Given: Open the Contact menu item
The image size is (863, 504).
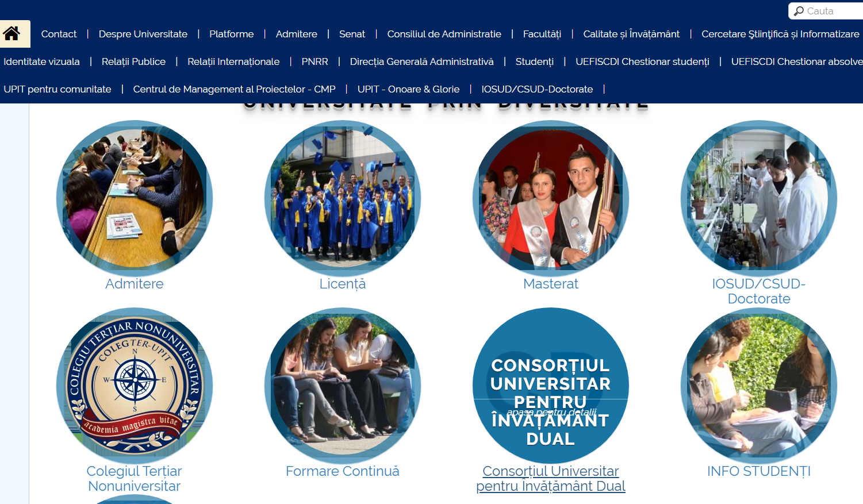Looking at the screenshot, I should 59,34.
